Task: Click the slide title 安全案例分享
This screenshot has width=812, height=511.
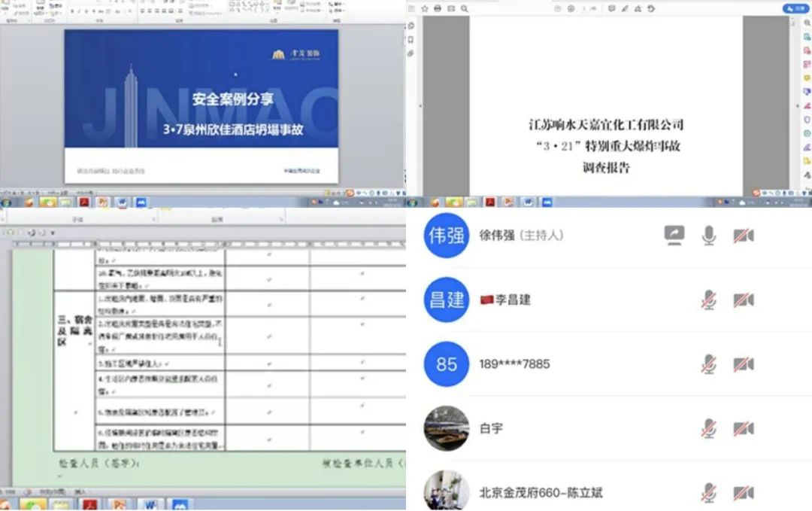Action: point(232,99)
